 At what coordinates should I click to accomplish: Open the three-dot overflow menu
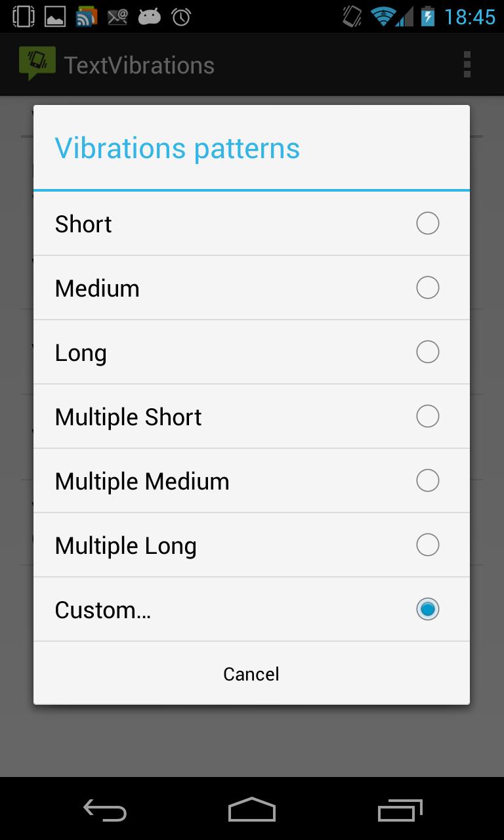467,64
